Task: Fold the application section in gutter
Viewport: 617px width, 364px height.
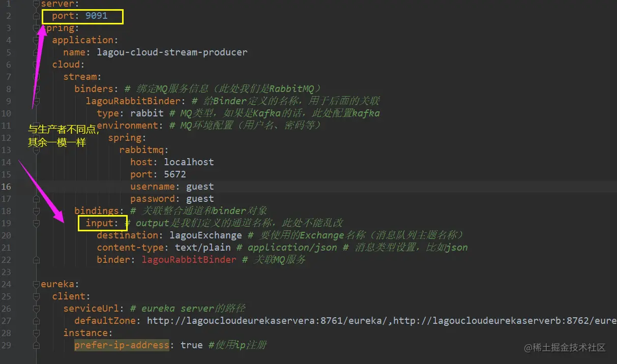Action: tap(36, 40)
